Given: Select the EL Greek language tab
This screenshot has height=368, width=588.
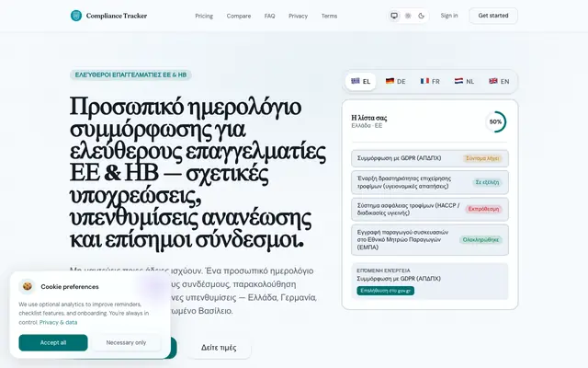Looking at the screenshot, I should 361,81.
